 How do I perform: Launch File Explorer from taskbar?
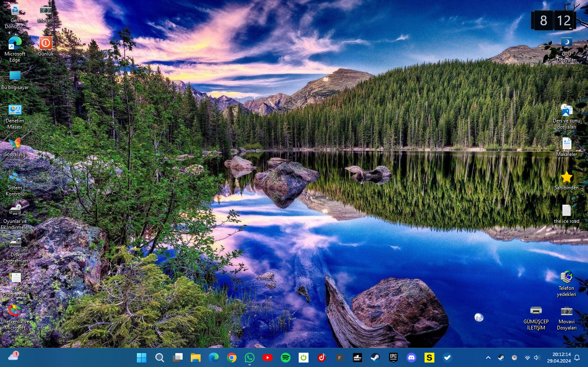(x=195, y=358)
